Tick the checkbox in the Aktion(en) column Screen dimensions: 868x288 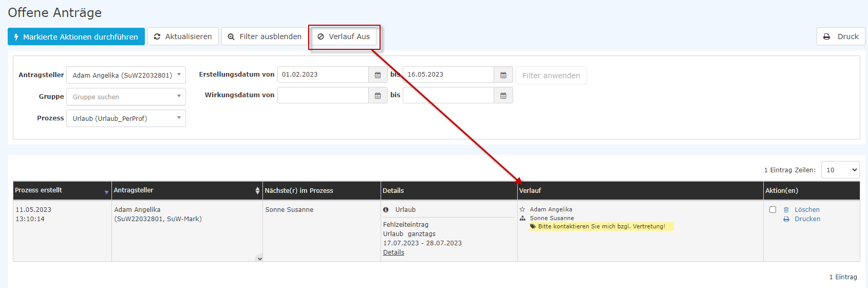772,210
